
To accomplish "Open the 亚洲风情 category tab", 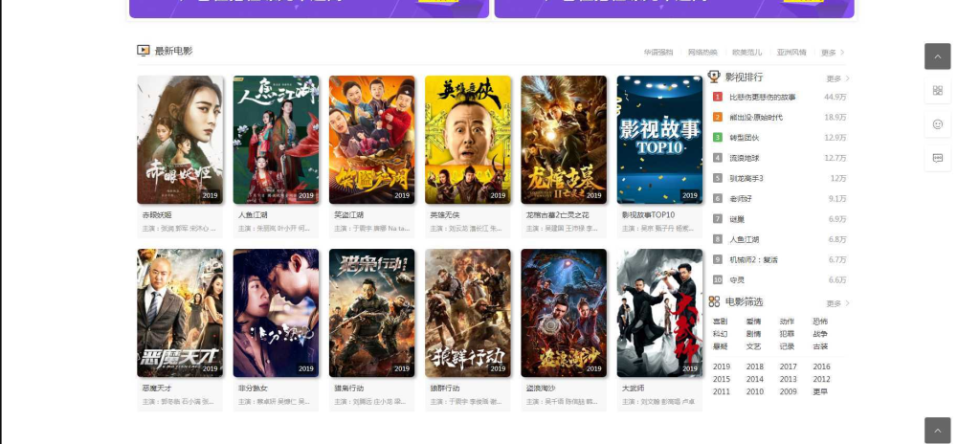I will click(791, 53).
